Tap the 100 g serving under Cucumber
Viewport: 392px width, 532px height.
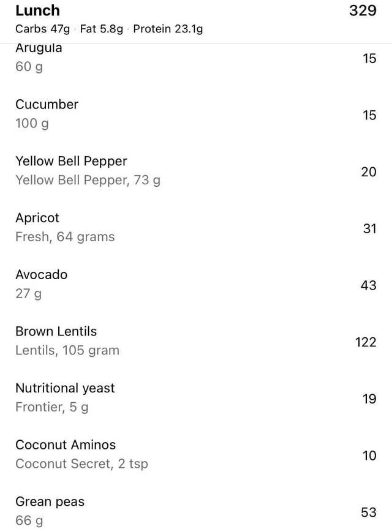coord(32,124)
